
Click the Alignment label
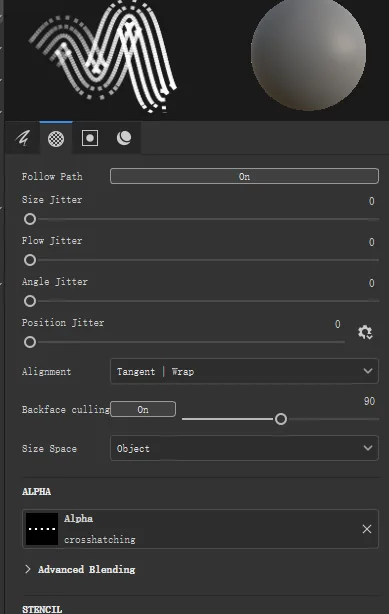pyautogui.click(x=47, y=372)
